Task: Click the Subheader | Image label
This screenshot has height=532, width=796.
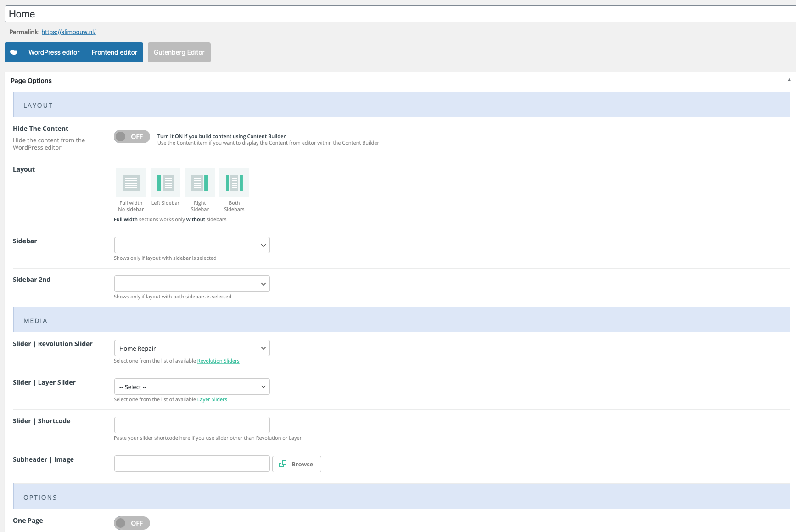Action: point(43,459)
